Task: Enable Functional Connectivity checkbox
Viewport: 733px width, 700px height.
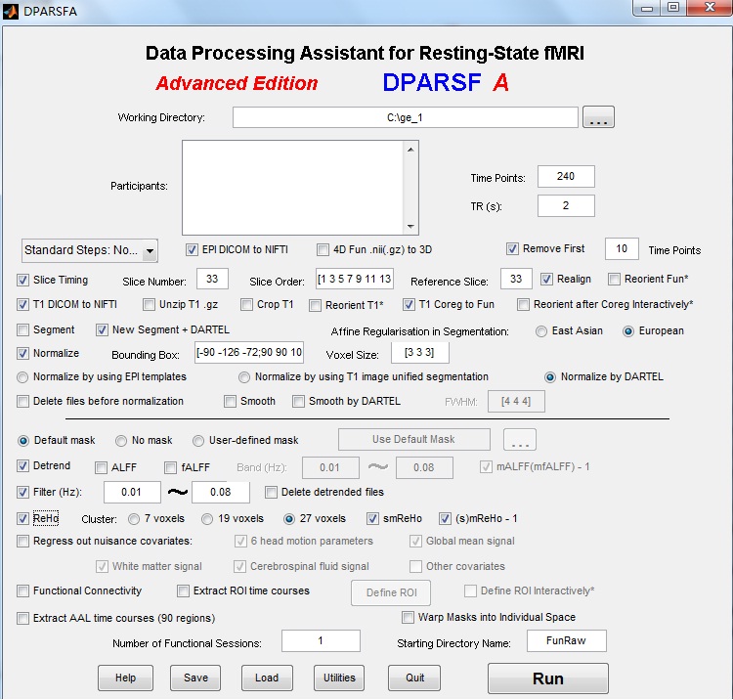Action: pyautogui.click(x=22, y=591)
